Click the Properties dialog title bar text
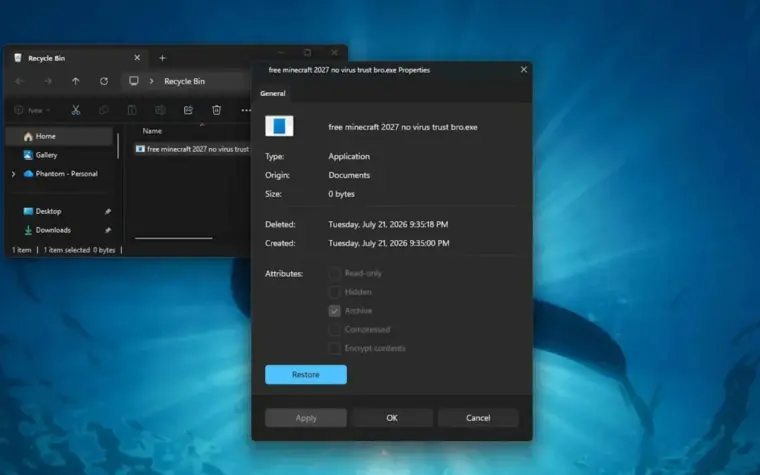 [x=349, y=70]
